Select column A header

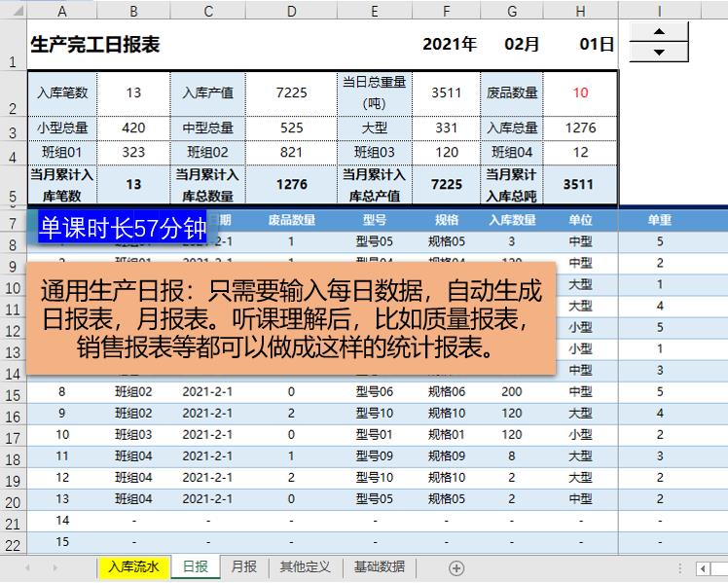61,11
